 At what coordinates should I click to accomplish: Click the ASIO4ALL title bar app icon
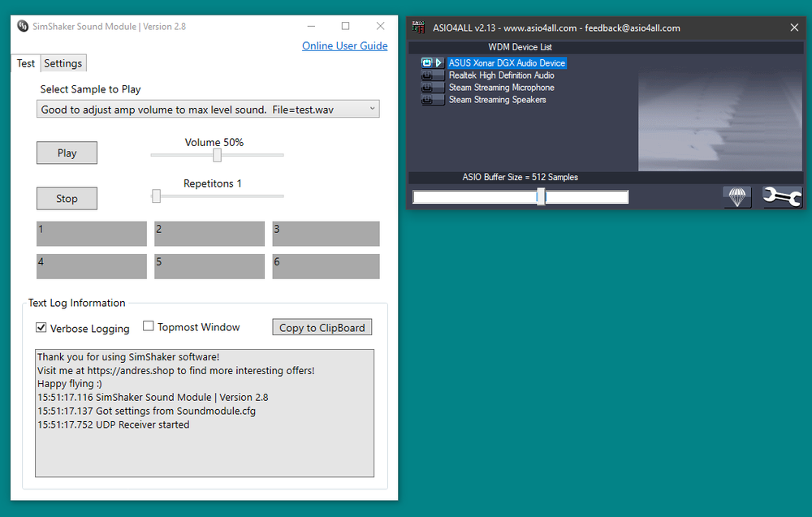[x=418, y=28]
